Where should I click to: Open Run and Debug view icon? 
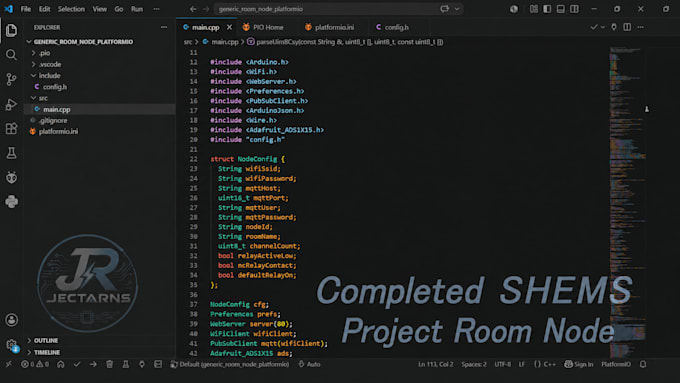point(12,104)
